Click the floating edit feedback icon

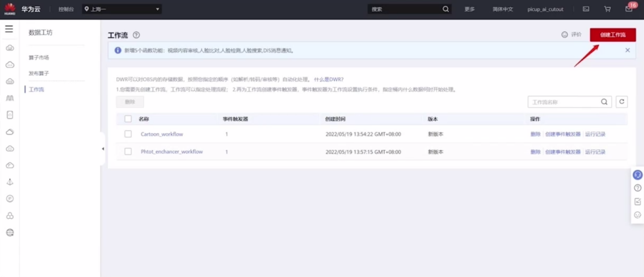(x=637, y=202)
